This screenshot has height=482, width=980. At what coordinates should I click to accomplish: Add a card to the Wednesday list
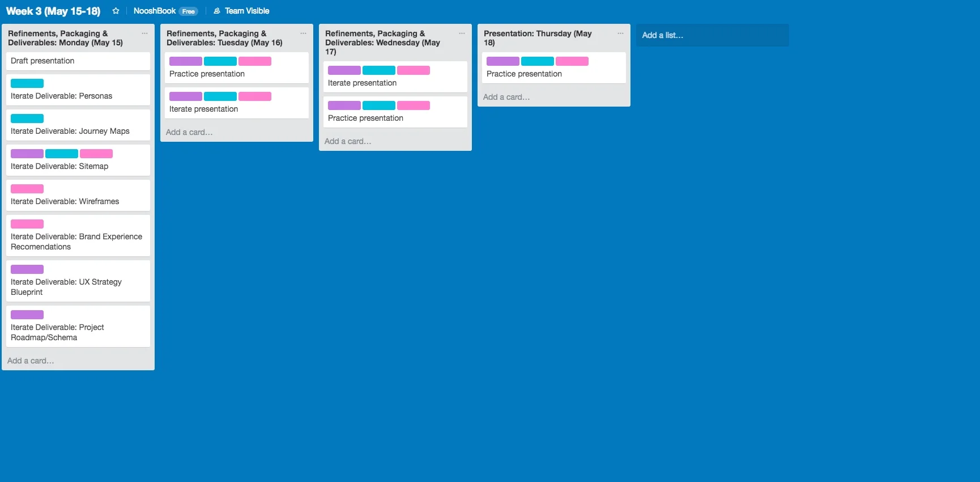click(348, 141)
